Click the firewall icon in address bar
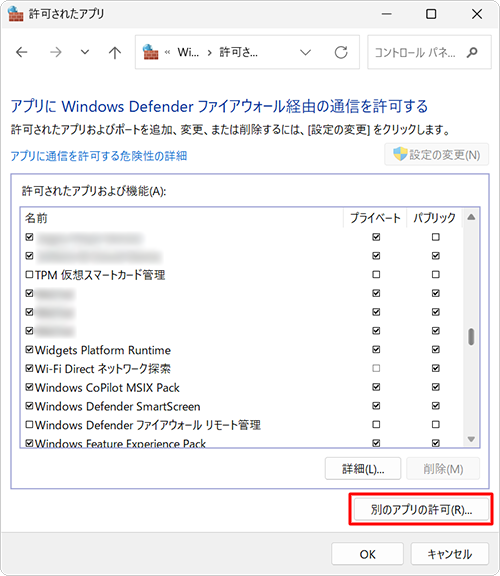 151,52
